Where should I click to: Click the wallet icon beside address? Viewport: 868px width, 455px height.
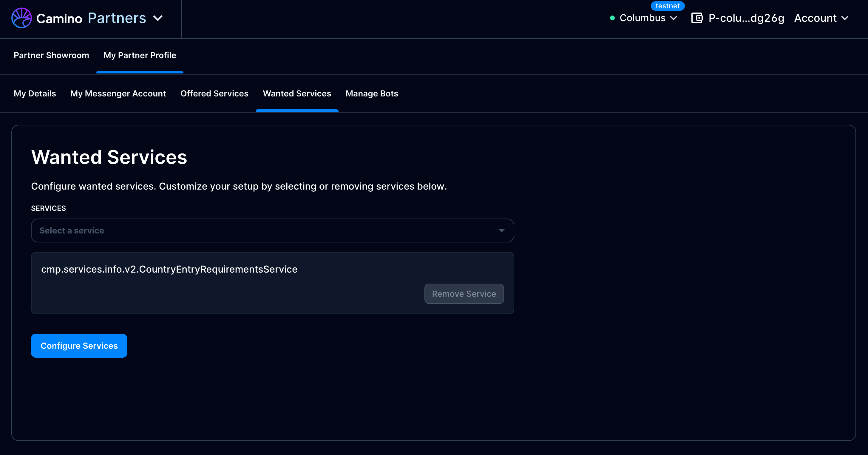[696, 18]
